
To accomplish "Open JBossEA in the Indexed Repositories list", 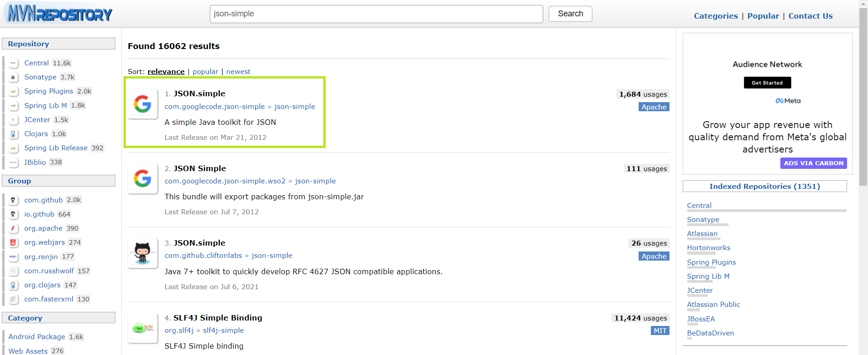I will 701,319.
